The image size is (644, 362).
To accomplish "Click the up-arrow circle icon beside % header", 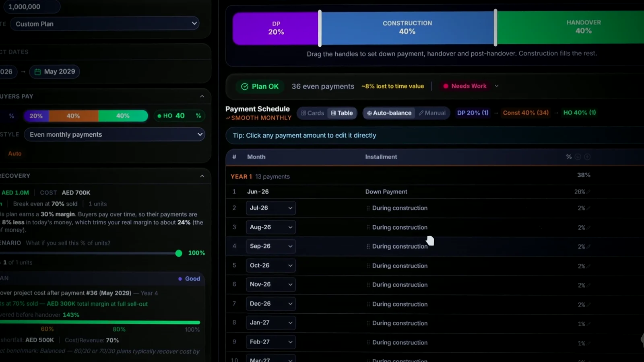I will point(587,157).
